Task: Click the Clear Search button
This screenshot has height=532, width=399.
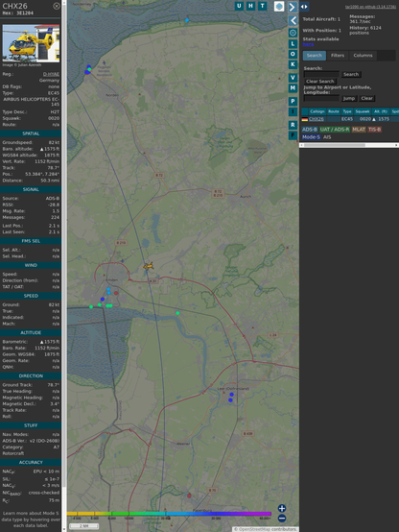Action: click(320, 82)
